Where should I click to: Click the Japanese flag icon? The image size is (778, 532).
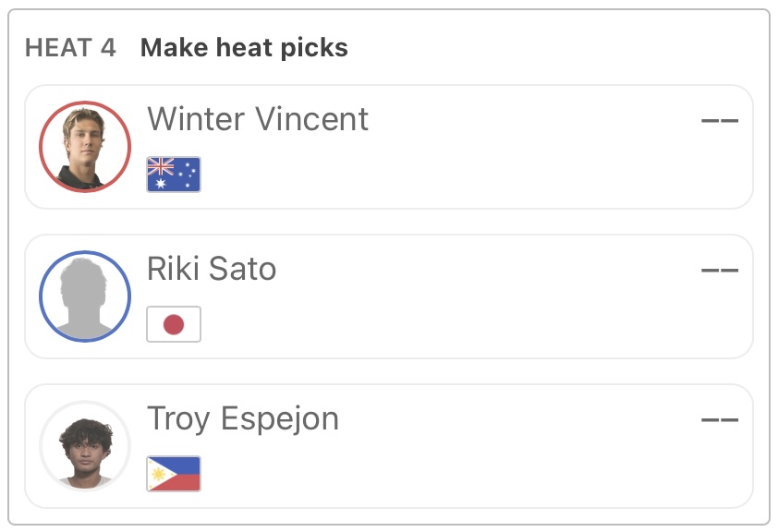[174, 324]
